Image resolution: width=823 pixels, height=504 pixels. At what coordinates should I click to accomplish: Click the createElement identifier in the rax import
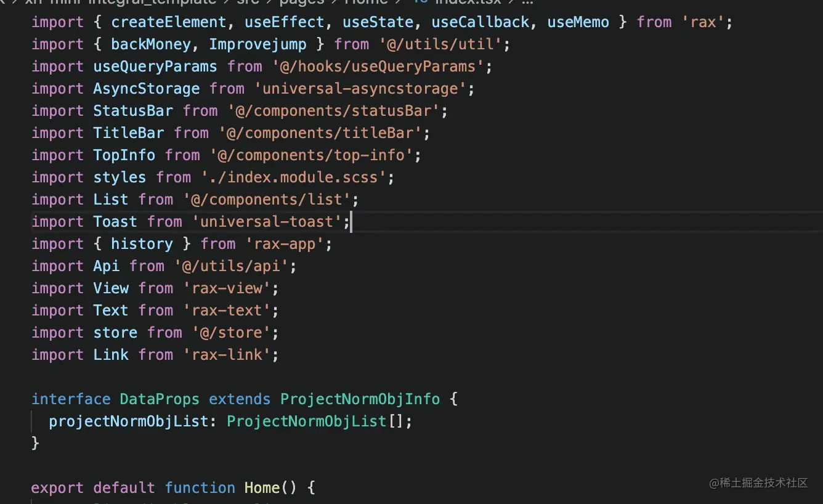tap(169, 22)
